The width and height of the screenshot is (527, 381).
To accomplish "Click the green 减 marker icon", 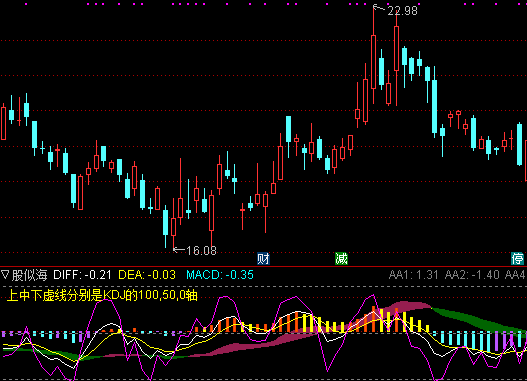I will (x=341, y=259).
